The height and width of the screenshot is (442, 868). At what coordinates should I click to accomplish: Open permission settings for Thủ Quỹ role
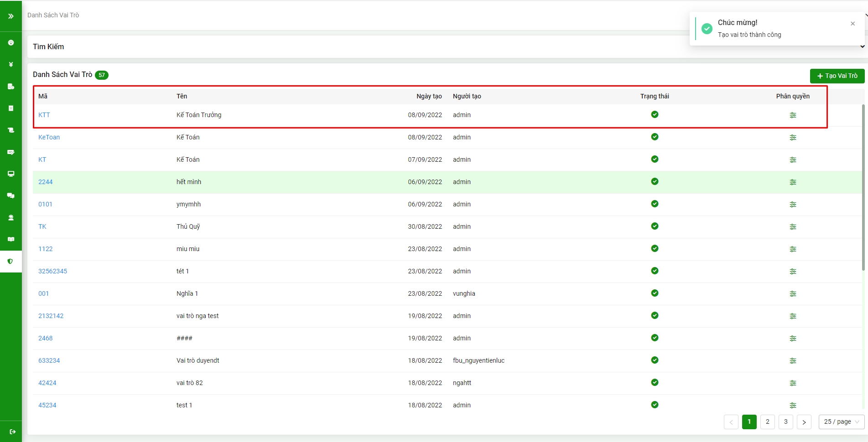pos(793,227)
